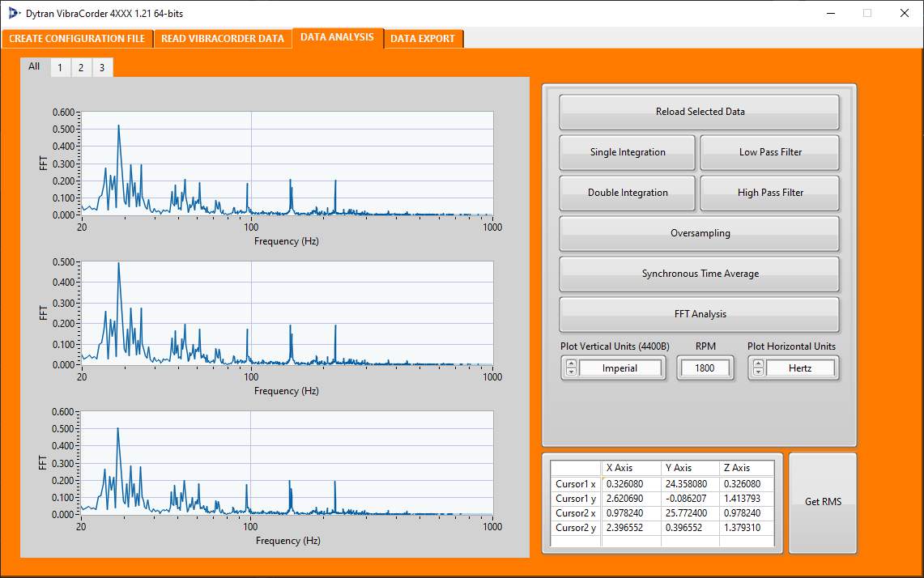This screenshot has height=578, width=924.
Task: Start FFT Analysis
Action: coord(699,314)
